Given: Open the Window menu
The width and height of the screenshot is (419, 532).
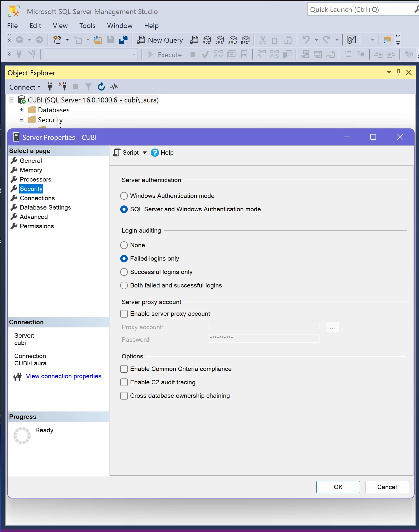Looking at the screenshot, I should click(x=120, y=26).
